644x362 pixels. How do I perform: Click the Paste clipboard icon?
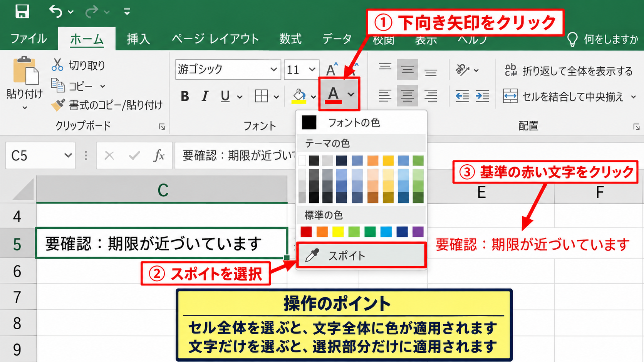(x=26, y=70)
